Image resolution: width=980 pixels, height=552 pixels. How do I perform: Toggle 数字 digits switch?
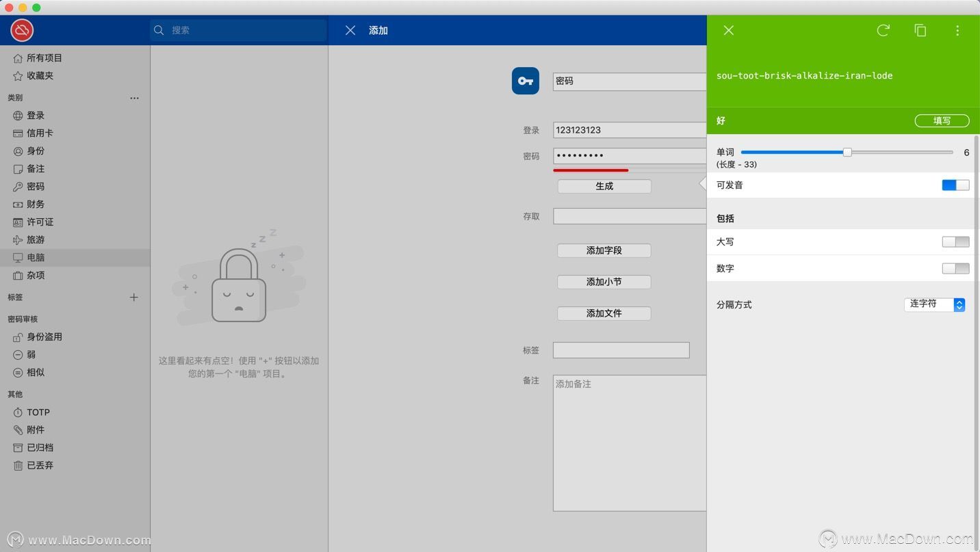(955, 269)
